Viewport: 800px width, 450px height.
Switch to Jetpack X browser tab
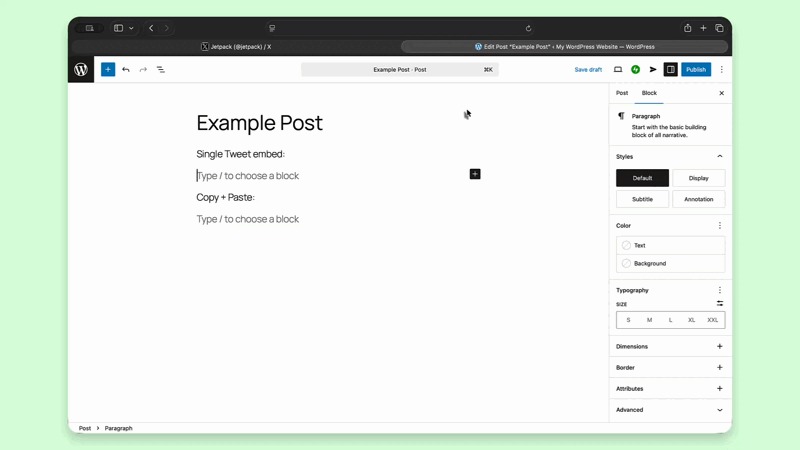(x=236, y=46)
